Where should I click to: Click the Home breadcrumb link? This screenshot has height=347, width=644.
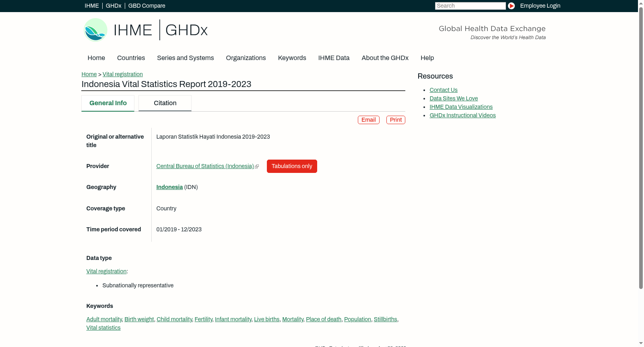point(89,74)
